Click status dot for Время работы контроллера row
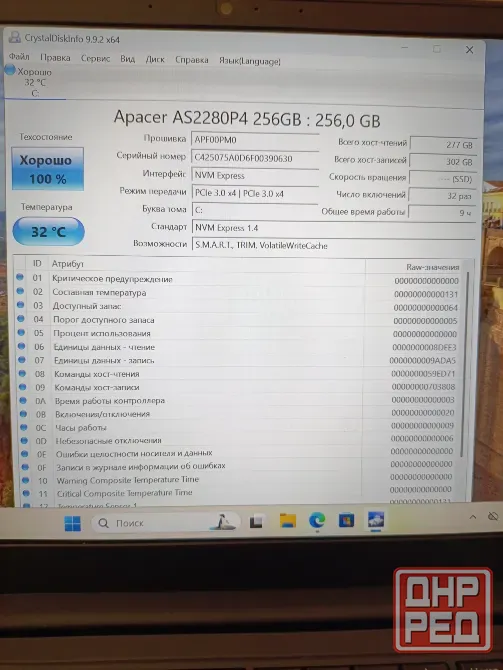 24,400
